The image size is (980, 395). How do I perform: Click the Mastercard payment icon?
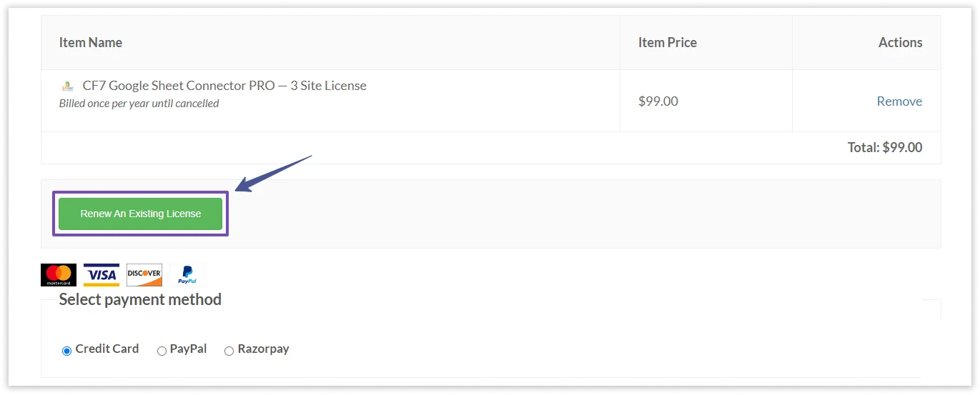59,275
